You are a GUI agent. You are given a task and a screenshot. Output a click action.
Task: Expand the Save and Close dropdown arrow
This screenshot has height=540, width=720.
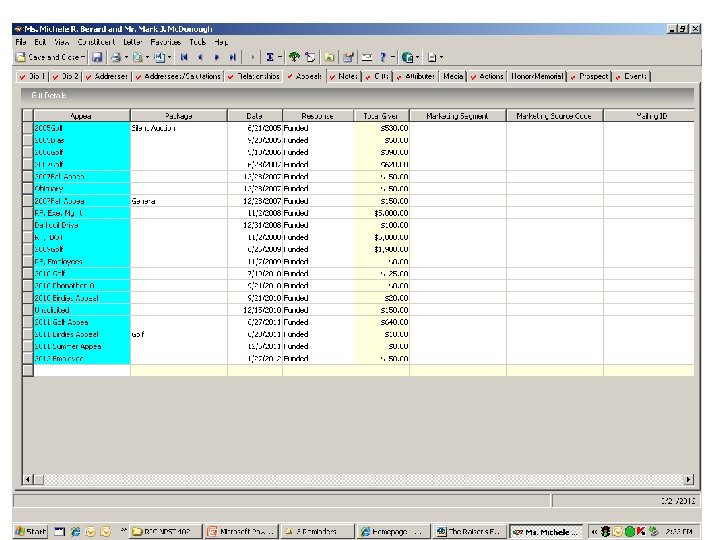pos(83,57)
